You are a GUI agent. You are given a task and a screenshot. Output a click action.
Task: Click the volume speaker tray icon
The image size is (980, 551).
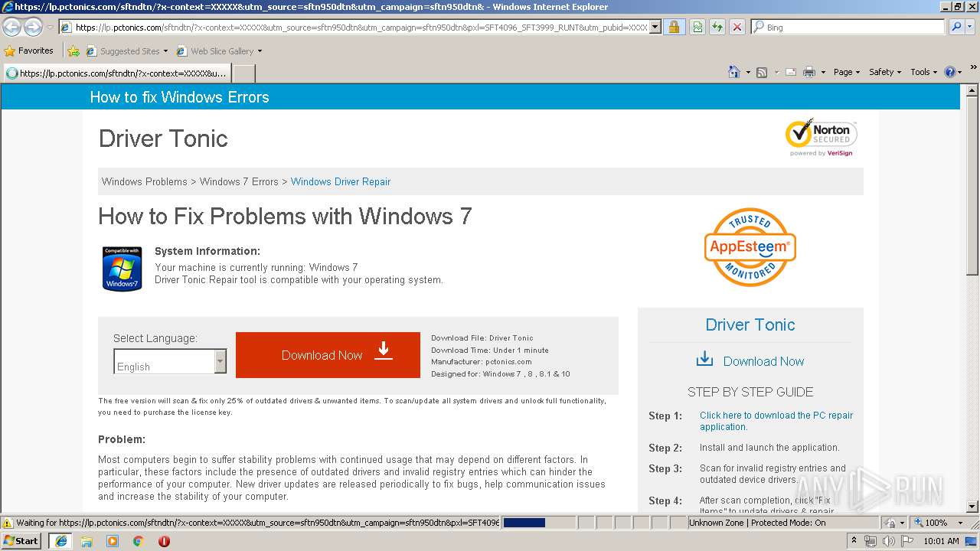889,541
